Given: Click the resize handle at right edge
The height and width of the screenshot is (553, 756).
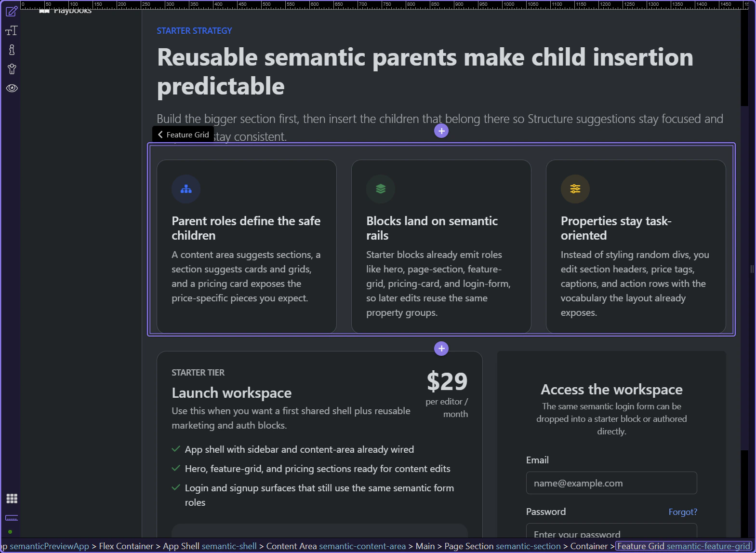Looking at the screenshot, I should [x=752, y=269].
